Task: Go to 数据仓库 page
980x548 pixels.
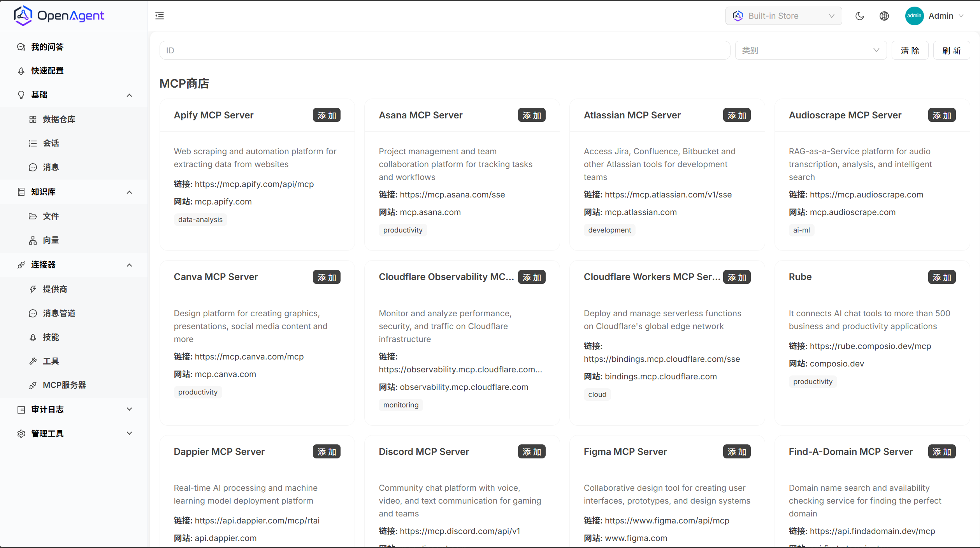Action: coord(74,120)
